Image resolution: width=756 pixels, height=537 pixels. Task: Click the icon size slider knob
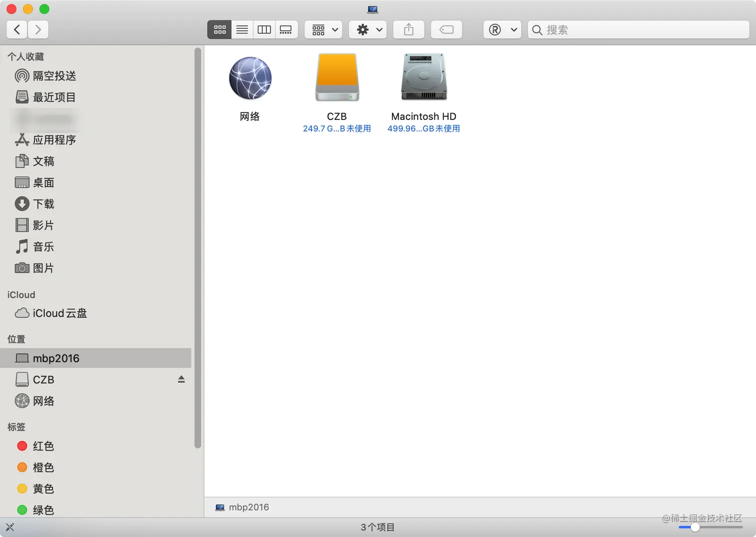click(x=695, y=527)
